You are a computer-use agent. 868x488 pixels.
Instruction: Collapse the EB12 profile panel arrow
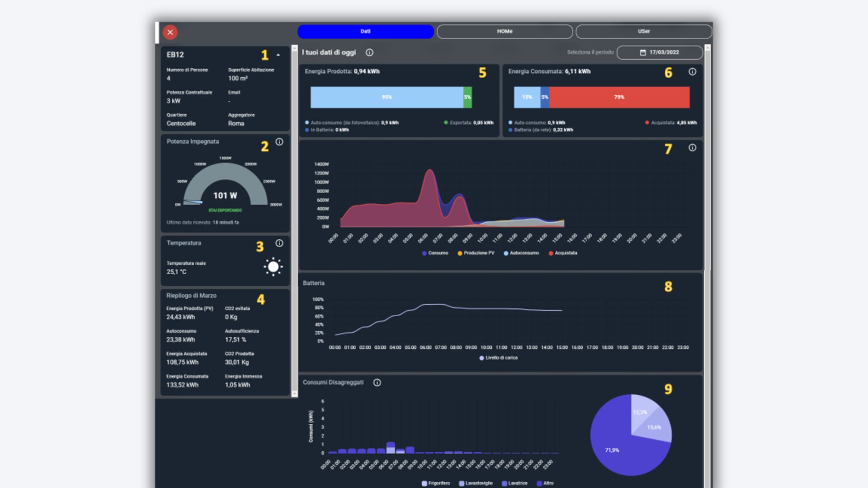point(278,55)
